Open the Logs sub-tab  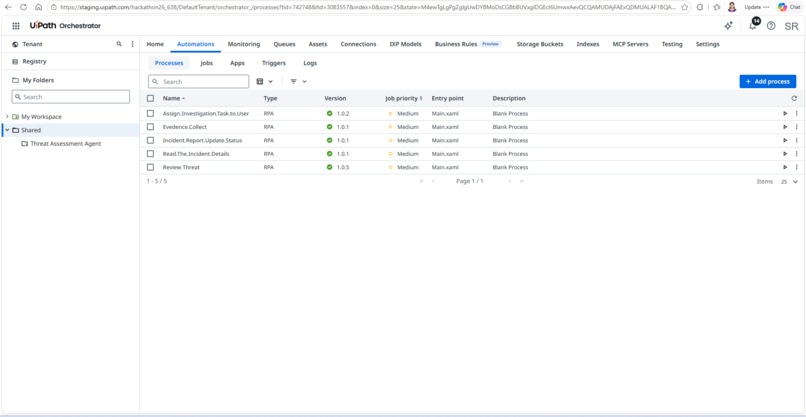[310, 63]
